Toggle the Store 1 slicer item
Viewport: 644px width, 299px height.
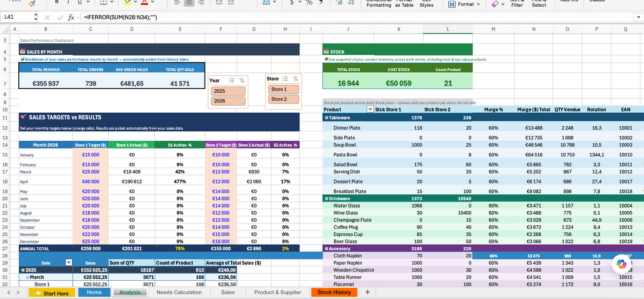pos(283,89)
